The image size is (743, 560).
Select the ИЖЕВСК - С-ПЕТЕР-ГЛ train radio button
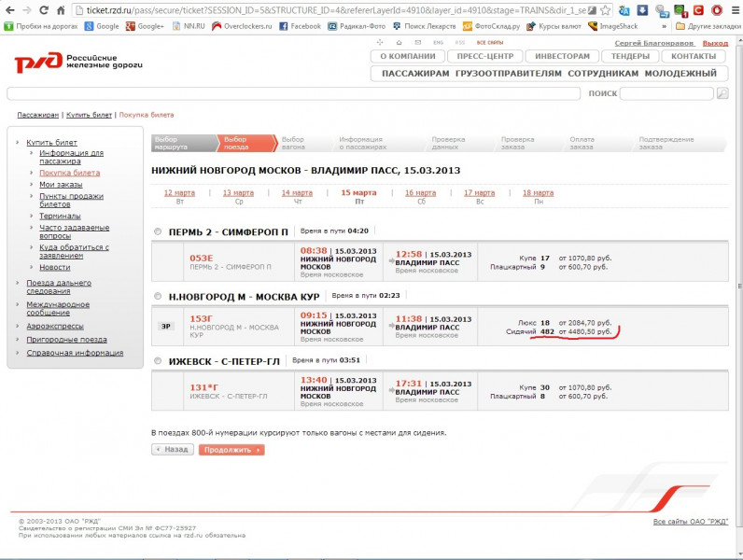157,360
